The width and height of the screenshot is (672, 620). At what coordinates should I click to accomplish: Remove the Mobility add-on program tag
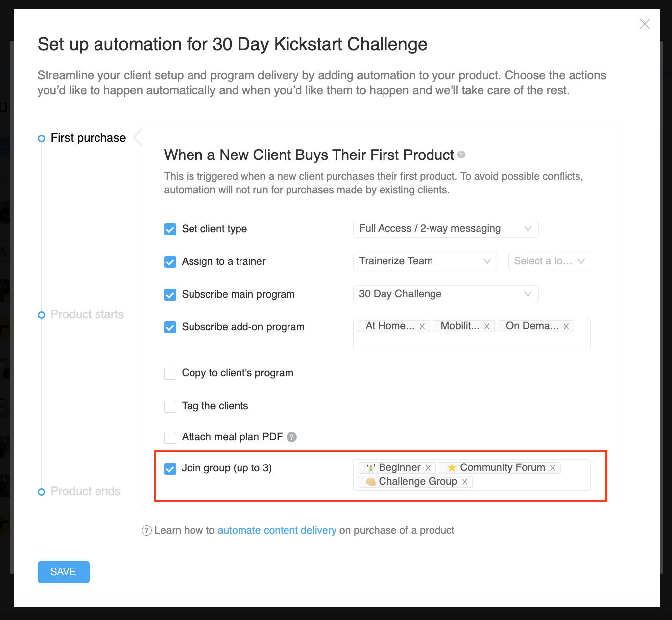pyautogui.click(x=487, y=326)
